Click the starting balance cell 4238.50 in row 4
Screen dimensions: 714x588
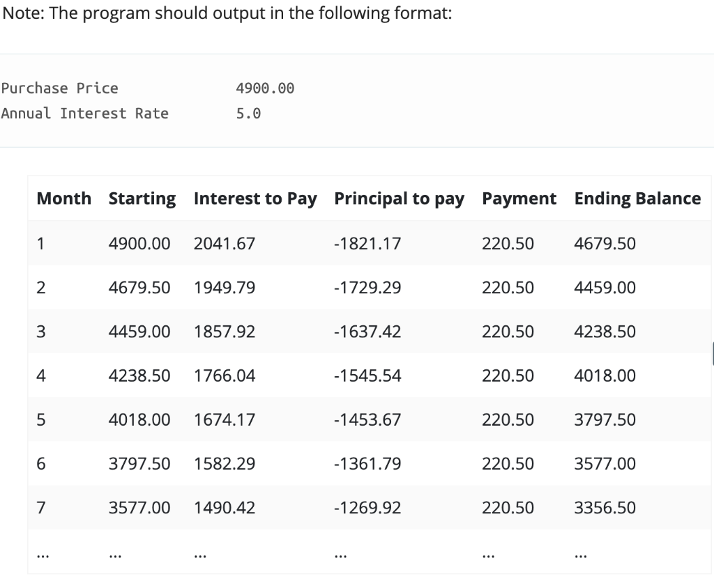(139, 376)
